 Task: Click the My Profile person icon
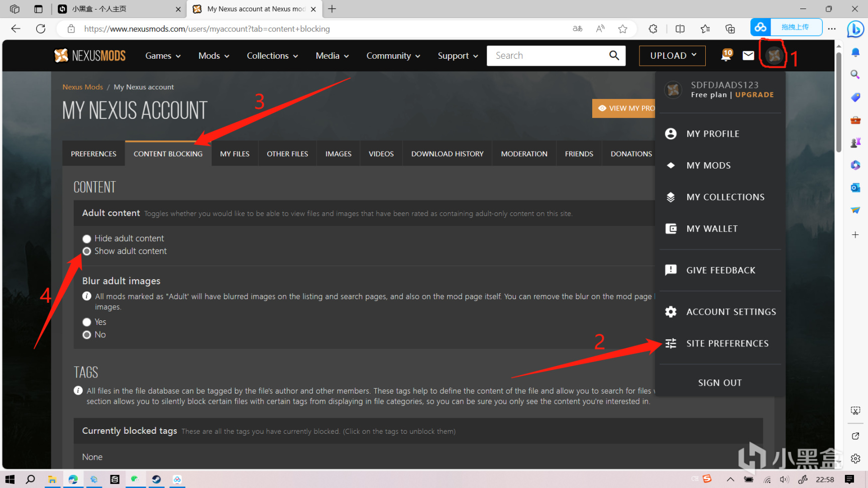click(x=671, y=134)
